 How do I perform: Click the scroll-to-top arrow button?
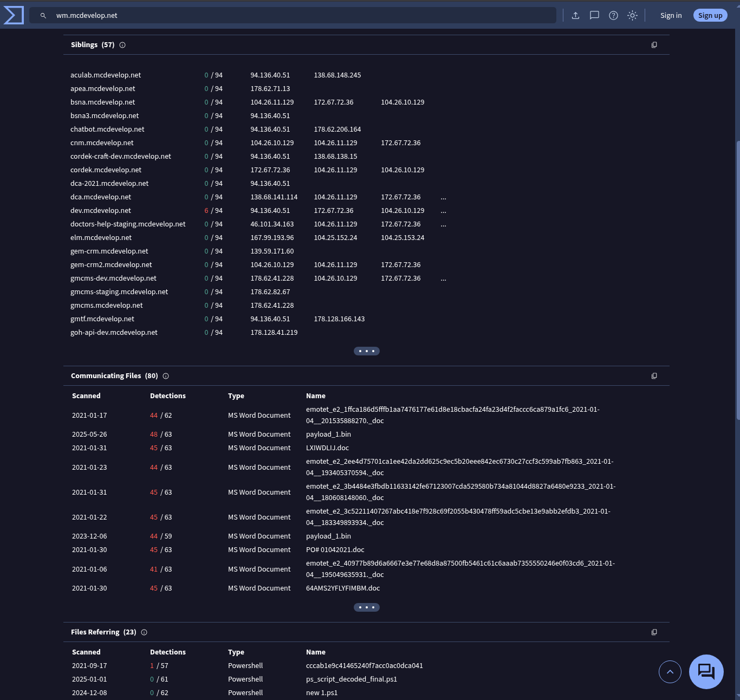pyautogui.click(x=670, y=672)
